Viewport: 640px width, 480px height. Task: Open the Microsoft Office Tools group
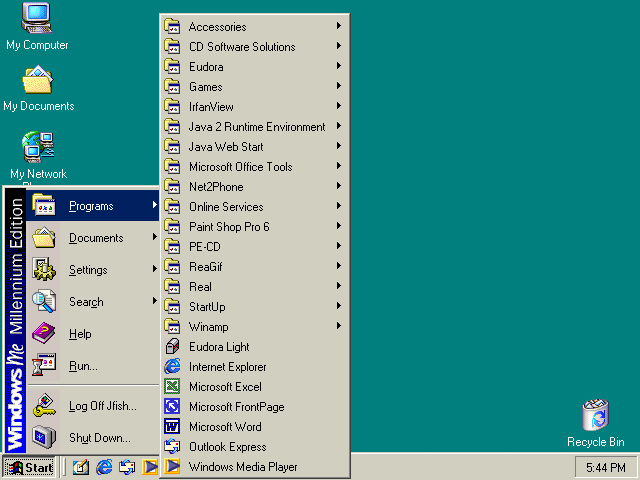[x=255, y=167]
